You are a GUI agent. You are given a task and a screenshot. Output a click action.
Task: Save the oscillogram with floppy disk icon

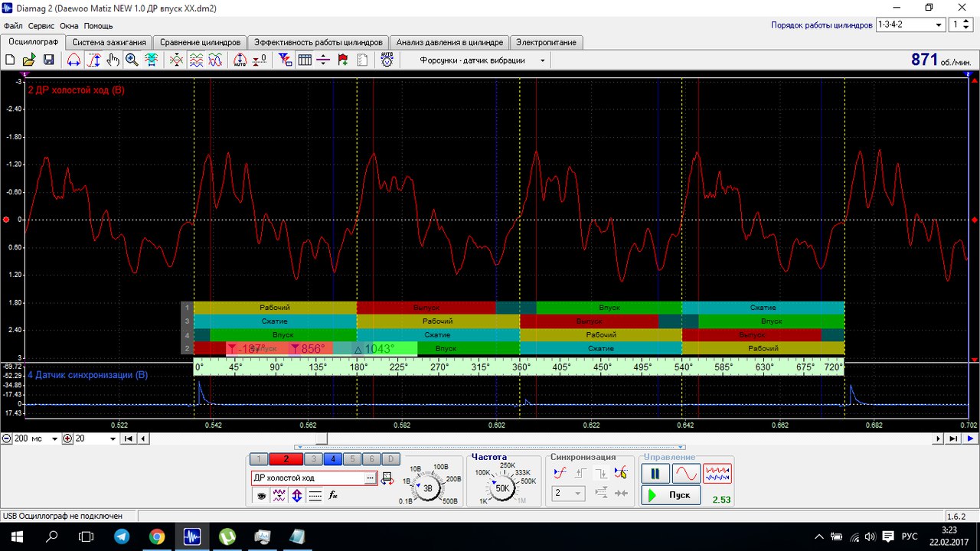[48, 60]
